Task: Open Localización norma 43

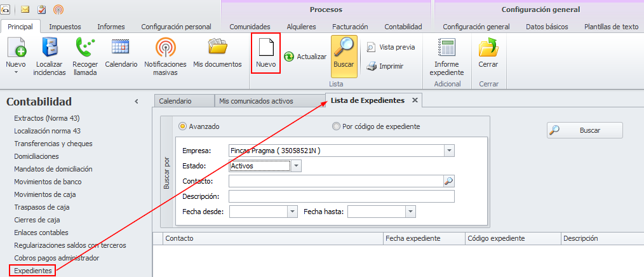Action: pos(47,131)
